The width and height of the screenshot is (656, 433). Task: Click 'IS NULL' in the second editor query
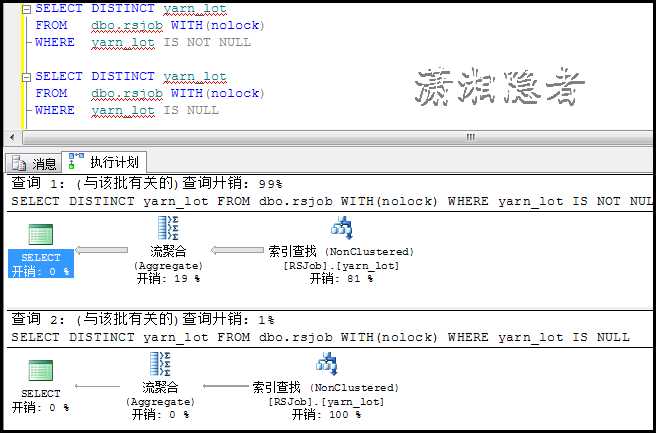[191, 110]
